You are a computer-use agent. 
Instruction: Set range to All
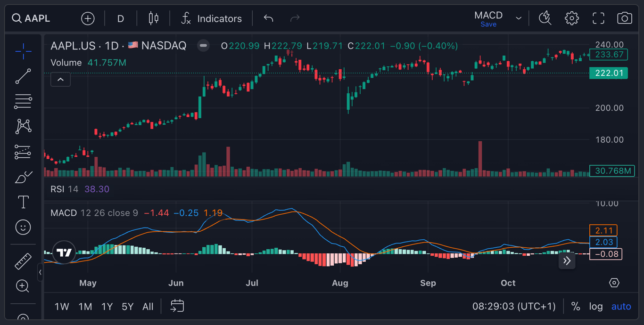148,307
